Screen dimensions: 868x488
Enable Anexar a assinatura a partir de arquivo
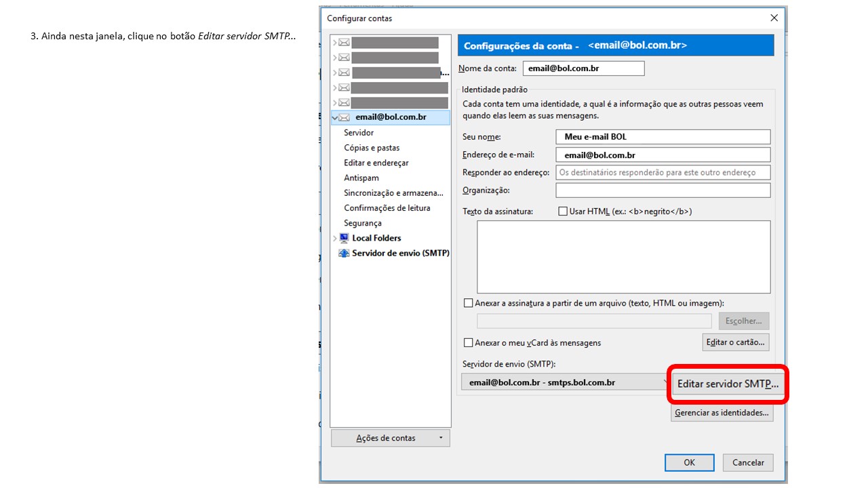tap(468, 303)
